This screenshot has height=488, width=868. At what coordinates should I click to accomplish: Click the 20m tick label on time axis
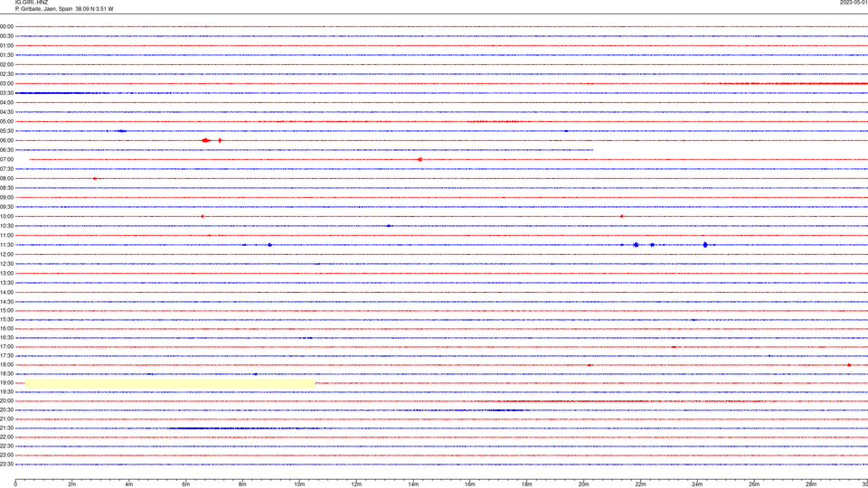tap(583, 484)
